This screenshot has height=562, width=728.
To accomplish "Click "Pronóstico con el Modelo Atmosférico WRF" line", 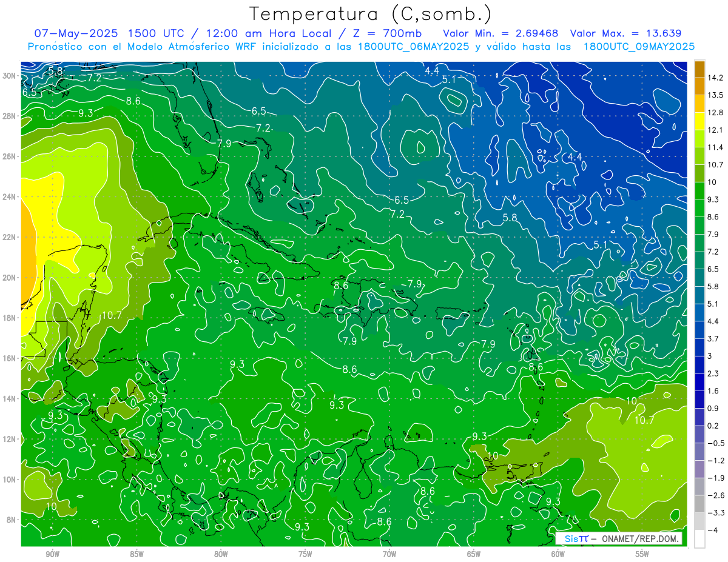I will [143, 47].
